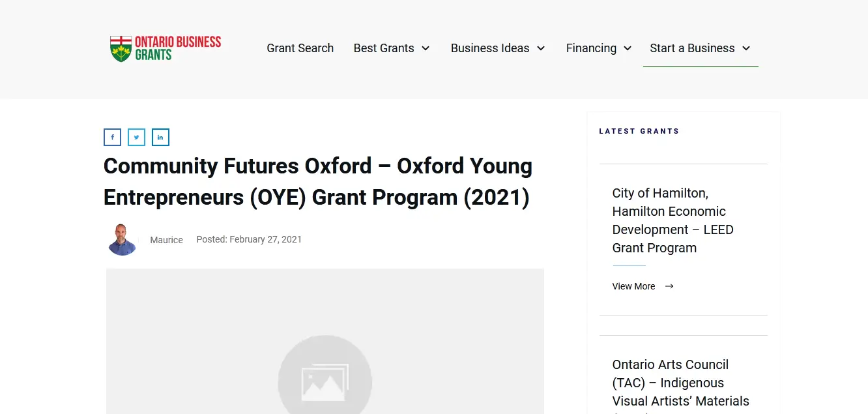Open the Best Grants menu item
The height and width of the screenshot is (414, 868).
pos(384,48)
